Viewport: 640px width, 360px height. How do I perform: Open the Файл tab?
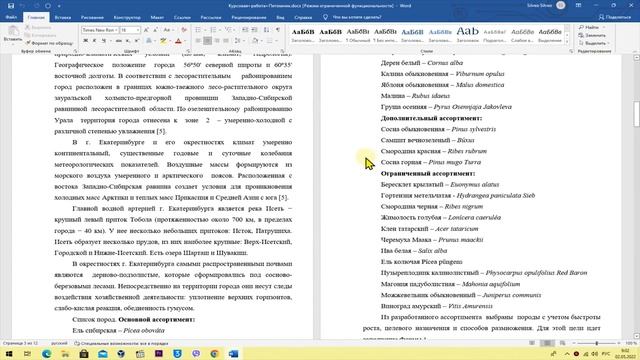tap(11, 17)
